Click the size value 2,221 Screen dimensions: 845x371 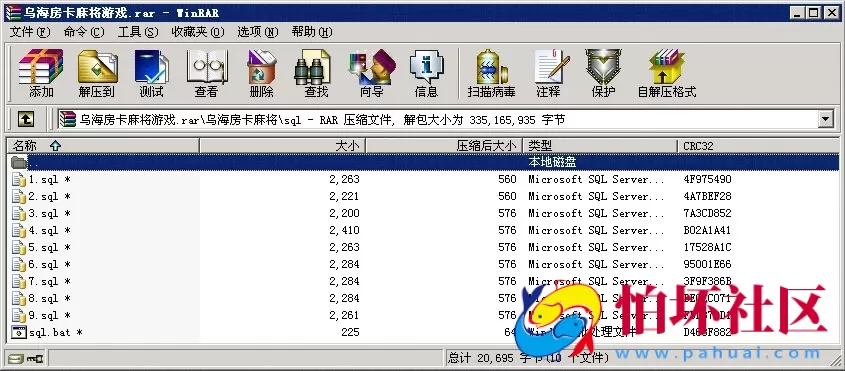(x=344, y=196)
